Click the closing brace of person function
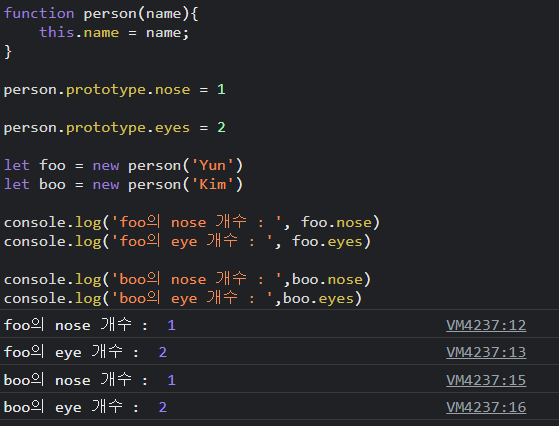Image resolution: width=559 pixels, height=426 pixels. 8,52
